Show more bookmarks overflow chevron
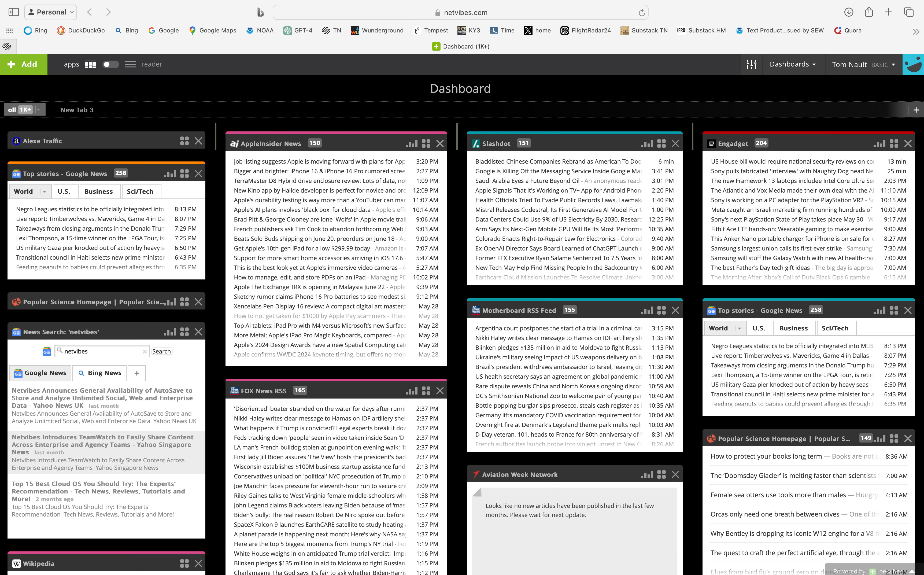The image size is (924, 575). (916, 31)
